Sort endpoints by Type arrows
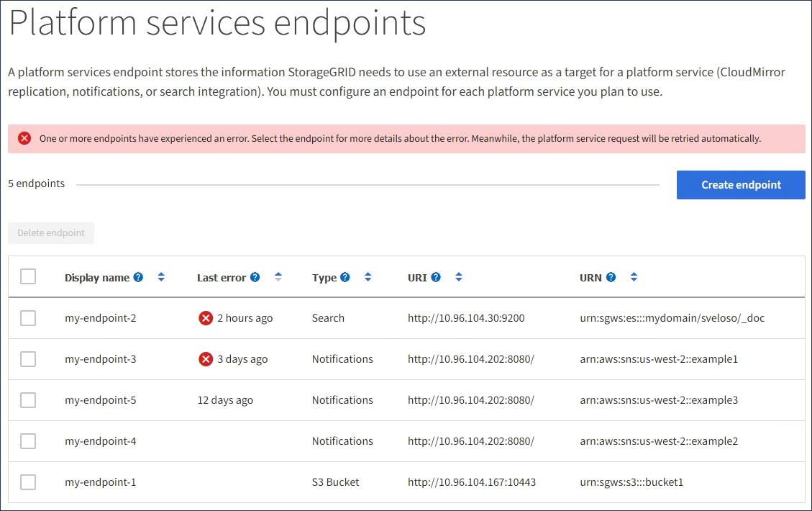 368,277
